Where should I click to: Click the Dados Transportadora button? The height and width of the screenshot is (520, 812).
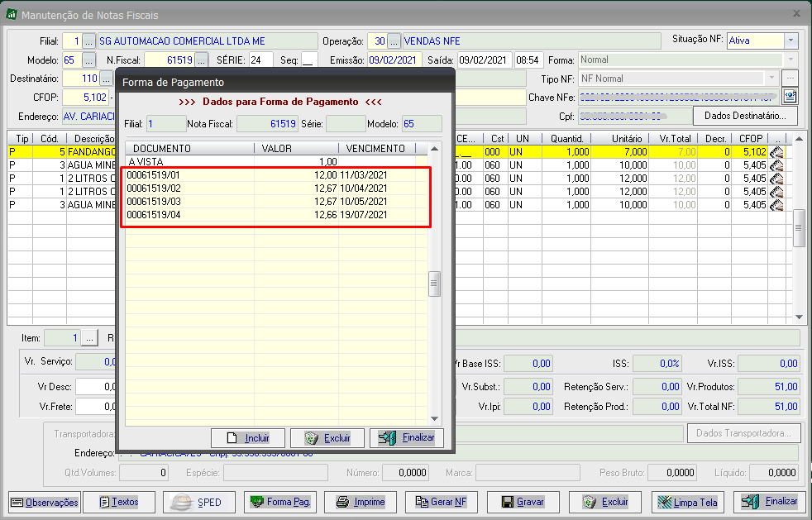pos(743,433)
